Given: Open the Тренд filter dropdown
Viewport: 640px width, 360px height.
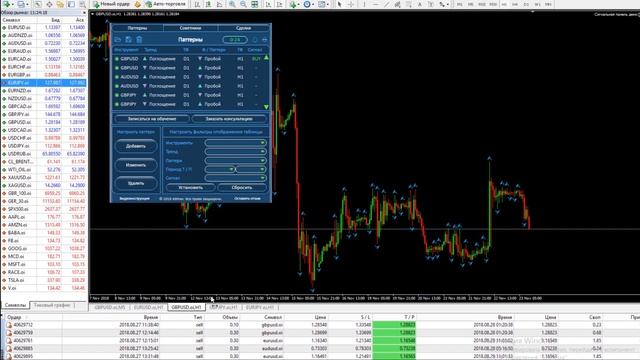Looking at the screenshot, I should click(x=236, y=151).
